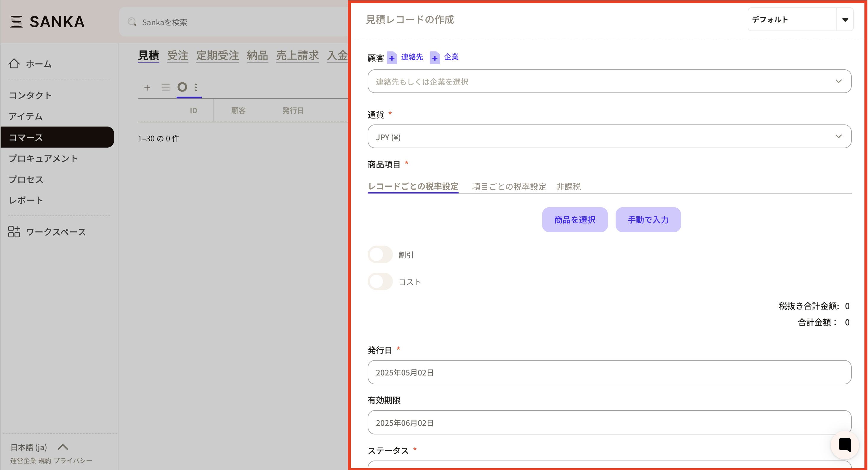This screenshot has width=868, height=470.
Task: Open the デフォルト template dropdown
Action: click(844, 20)
